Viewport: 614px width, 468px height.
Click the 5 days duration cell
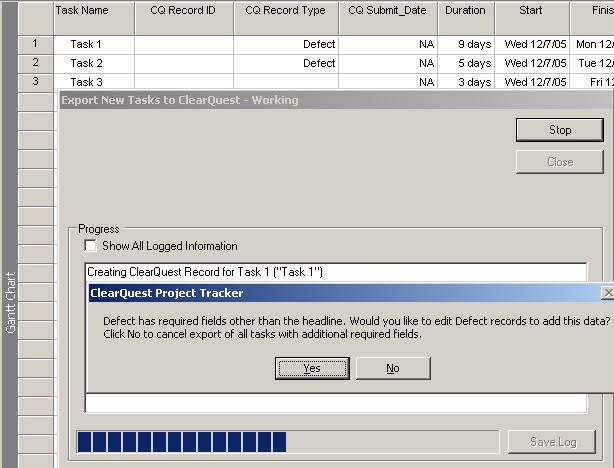466,63
